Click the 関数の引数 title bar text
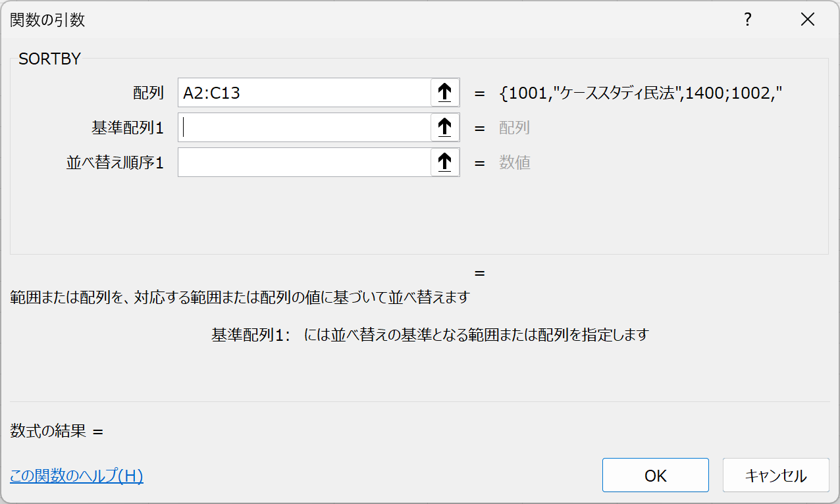840x504 pixels. coord(47,20)
